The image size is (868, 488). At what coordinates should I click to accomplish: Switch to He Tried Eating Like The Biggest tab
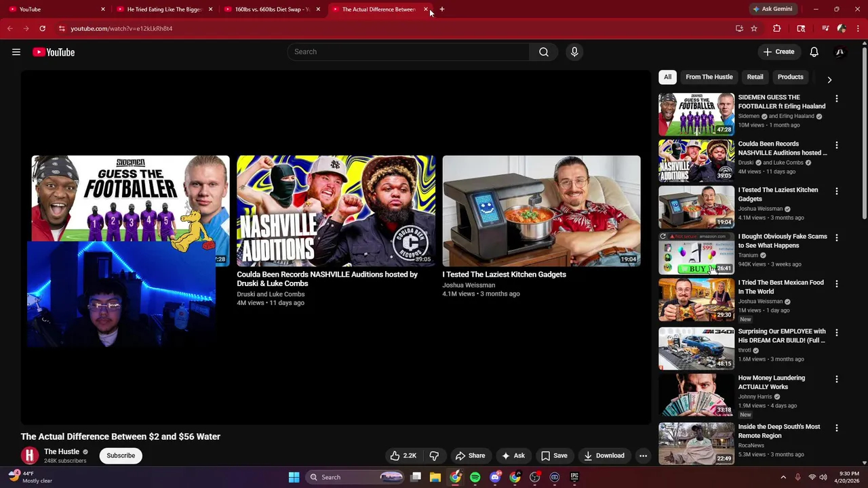[x=164, y=9]
